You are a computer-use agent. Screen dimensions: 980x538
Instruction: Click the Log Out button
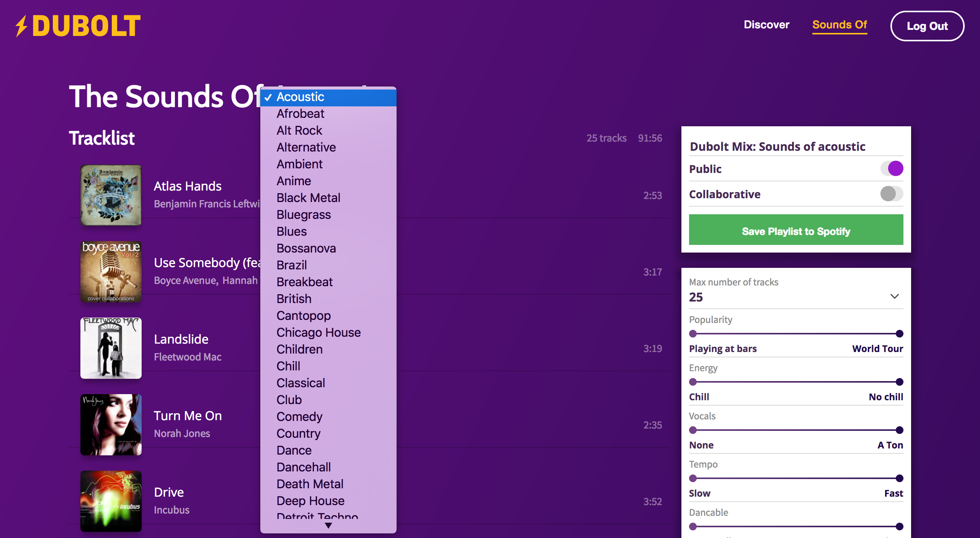tap(927, 26)
